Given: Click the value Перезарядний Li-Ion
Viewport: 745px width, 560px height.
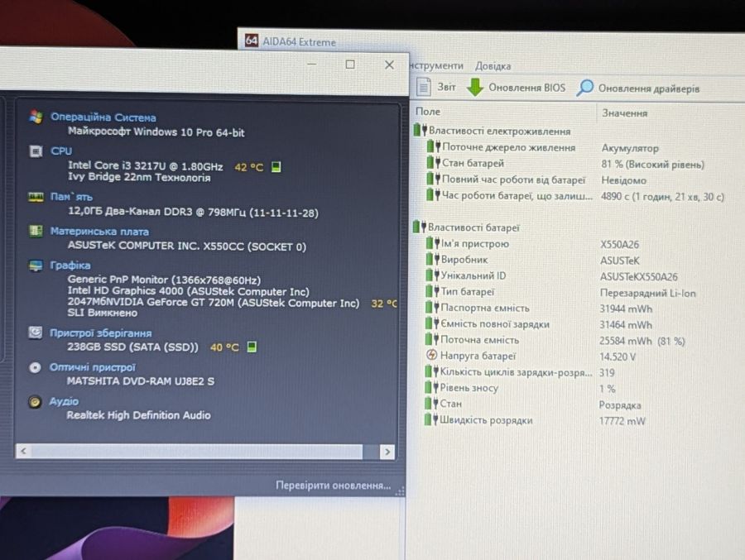Looking at the screenshot, I should [647, 293].
